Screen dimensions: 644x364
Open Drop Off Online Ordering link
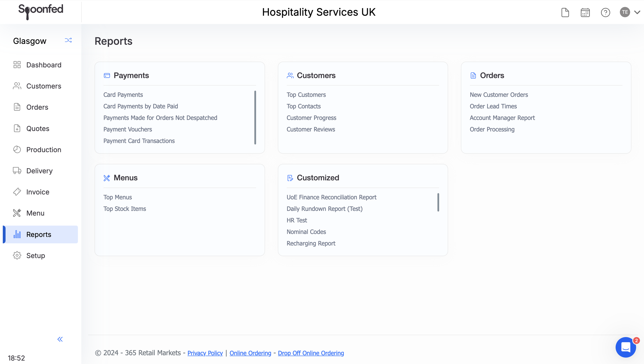tap(311, 353)
